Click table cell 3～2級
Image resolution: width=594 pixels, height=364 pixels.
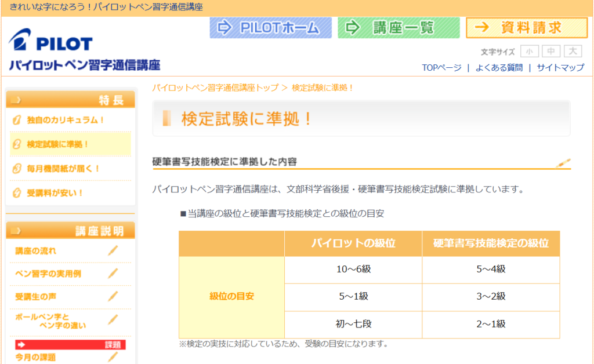pos(491,297)
